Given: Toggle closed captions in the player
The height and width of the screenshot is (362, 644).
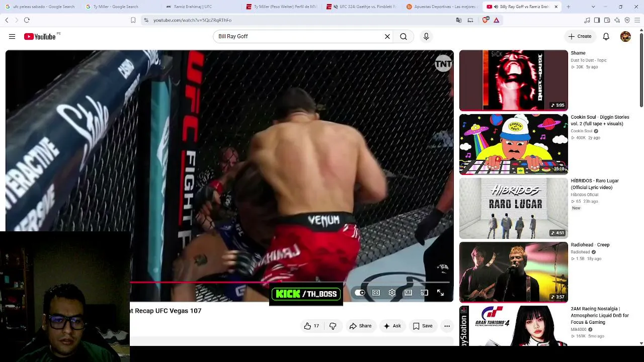Looking at the screenshot, I should 376,293.
